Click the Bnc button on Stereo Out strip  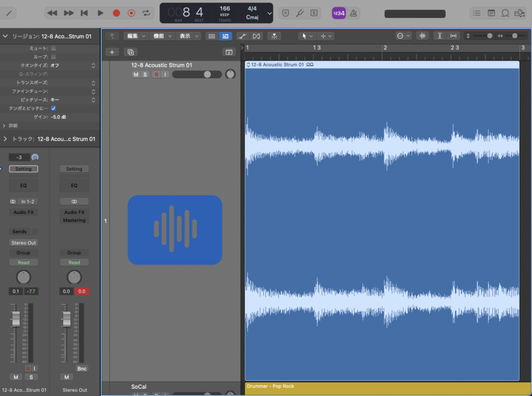tap(81, 368)
